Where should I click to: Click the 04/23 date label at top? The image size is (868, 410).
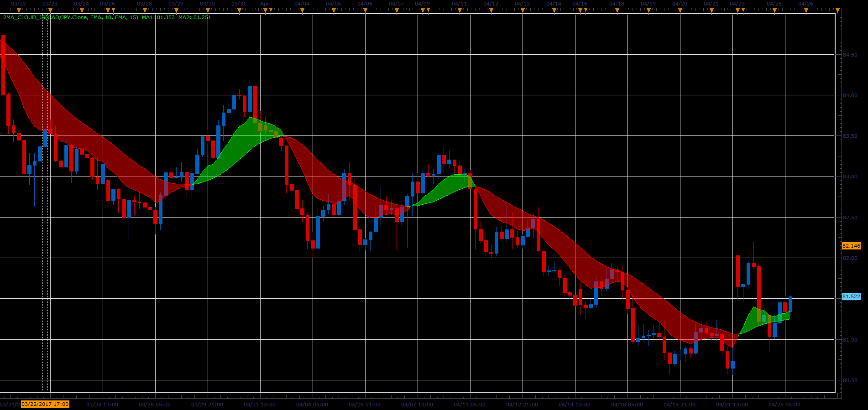click(737, 4)
